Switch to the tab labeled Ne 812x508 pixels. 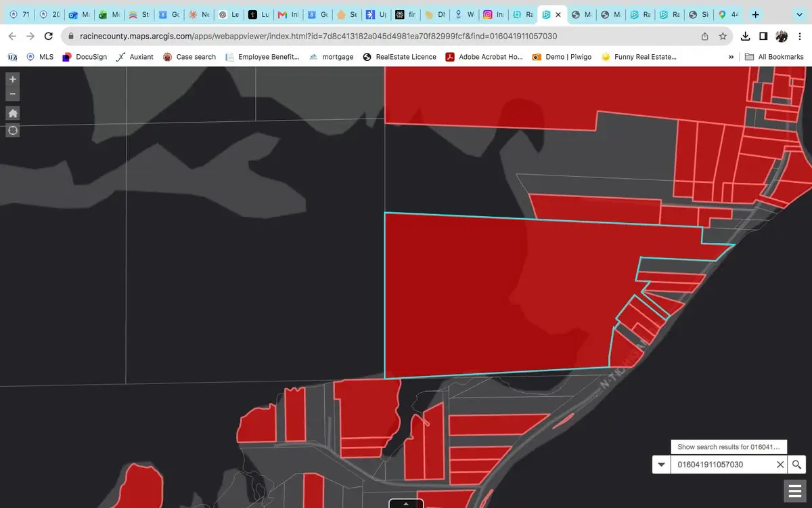click(x=200, y=14)
